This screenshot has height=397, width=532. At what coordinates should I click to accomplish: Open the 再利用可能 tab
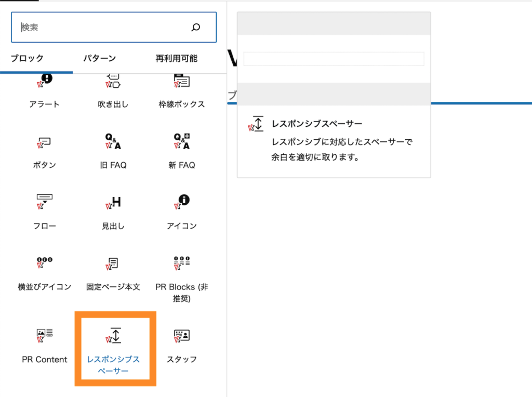pyautogui.click(x=176, y=59)
